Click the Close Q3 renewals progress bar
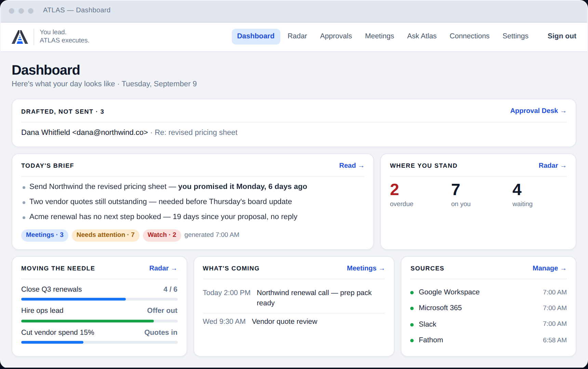The image size is (588, 369). pos(99,300)
